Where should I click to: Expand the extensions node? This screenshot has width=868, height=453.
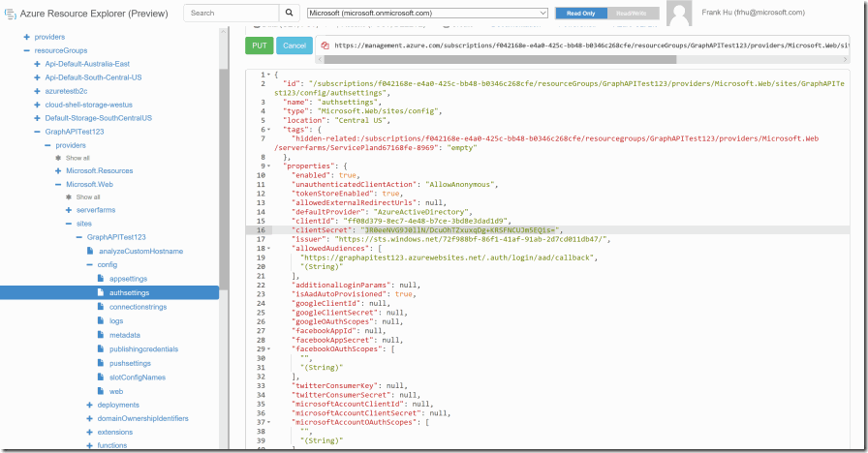pyautogui.click(x=90, y=432)
